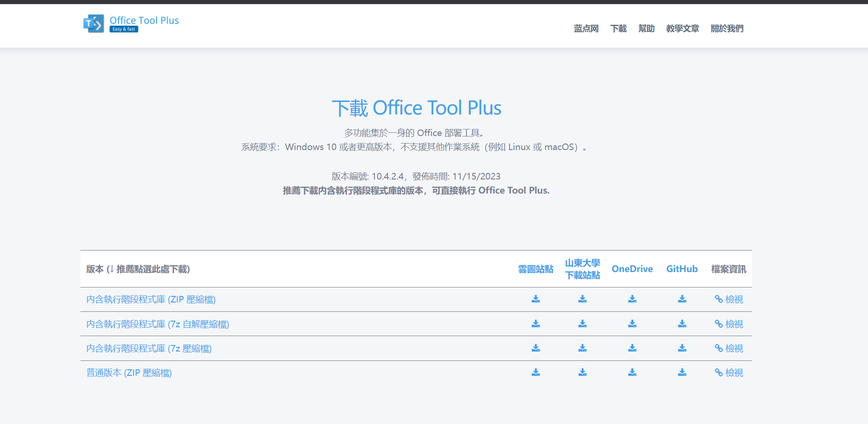Image resolution: width=868 pixels, height=424 pixels.
Task: Click the GitHub column header link
Action: (681, 269)
